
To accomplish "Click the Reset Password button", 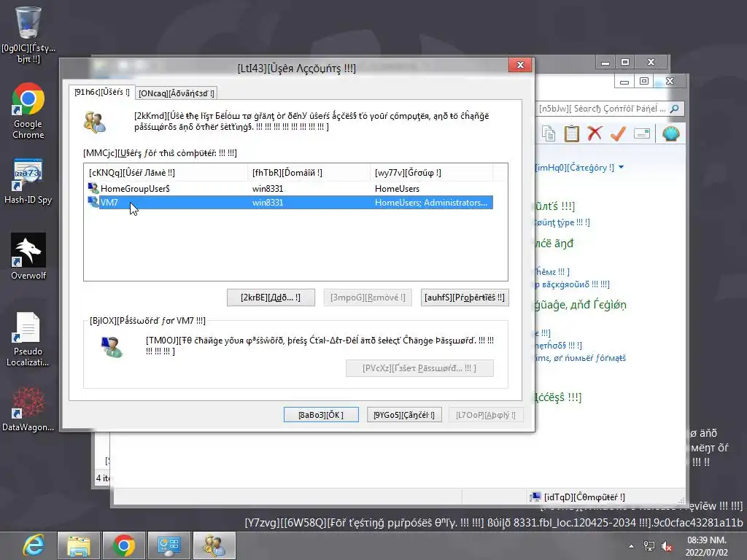I will click(x=419, y=368).
